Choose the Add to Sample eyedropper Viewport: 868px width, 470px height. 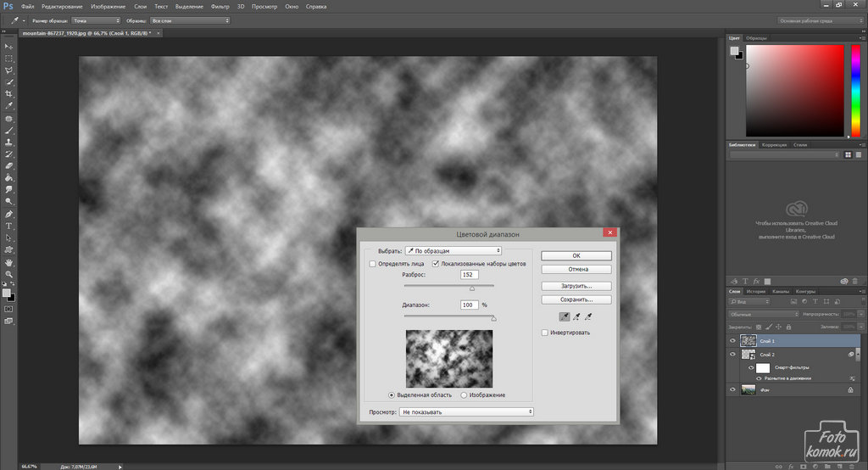(576, 316)
